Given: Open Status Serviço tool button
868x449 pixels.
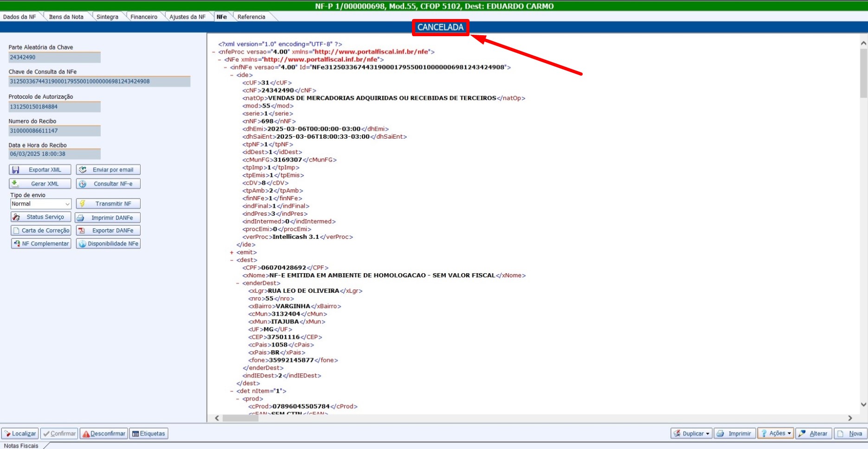Looking at the screenshot, I should click(41, 217).
